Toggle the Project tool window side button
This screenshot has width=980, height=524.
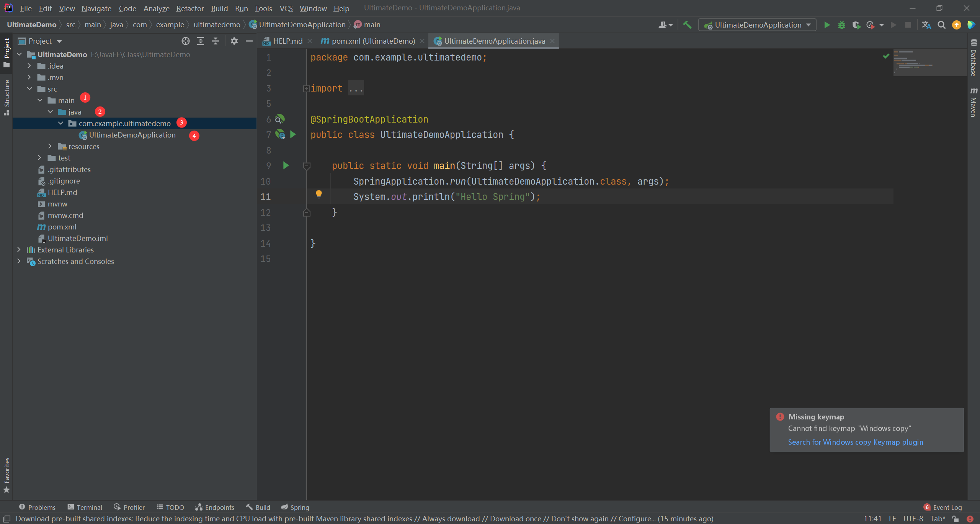[7, 53]
